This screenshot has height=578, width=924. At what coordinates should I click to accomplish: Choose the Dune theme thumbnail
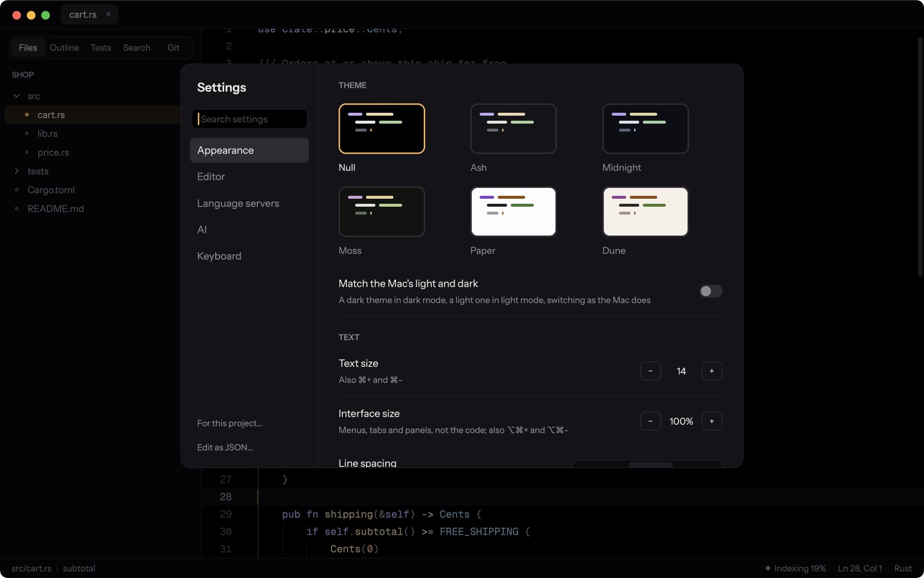645,212
